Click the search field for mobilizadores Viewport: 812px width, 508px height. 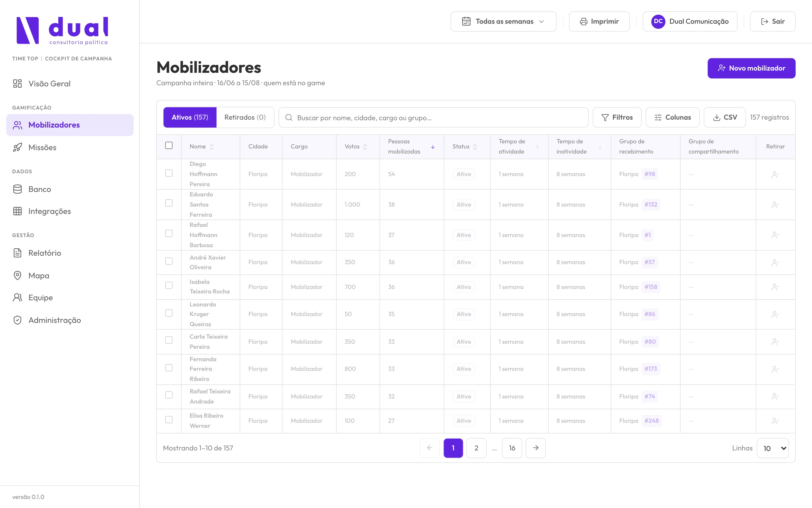tap(434, 118)
